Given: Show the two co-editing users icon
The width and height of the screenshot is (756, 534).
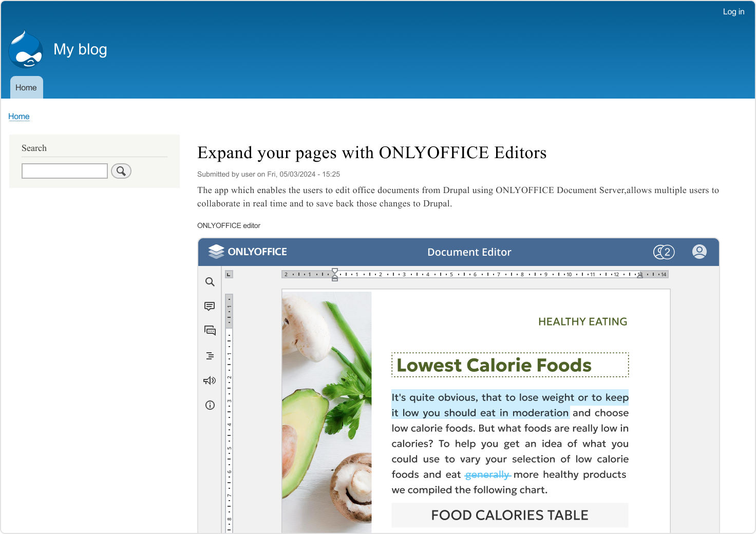Looking at the screenshot, I should (x=664, y=252).
